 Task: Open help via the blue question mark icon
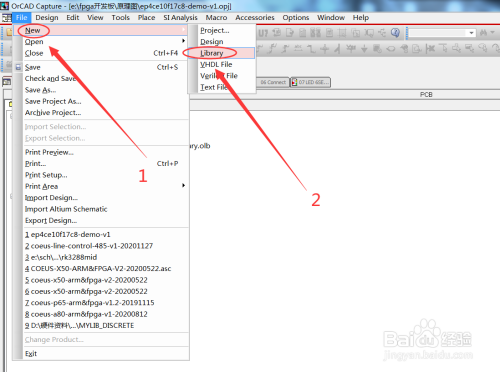pos(395,32)
